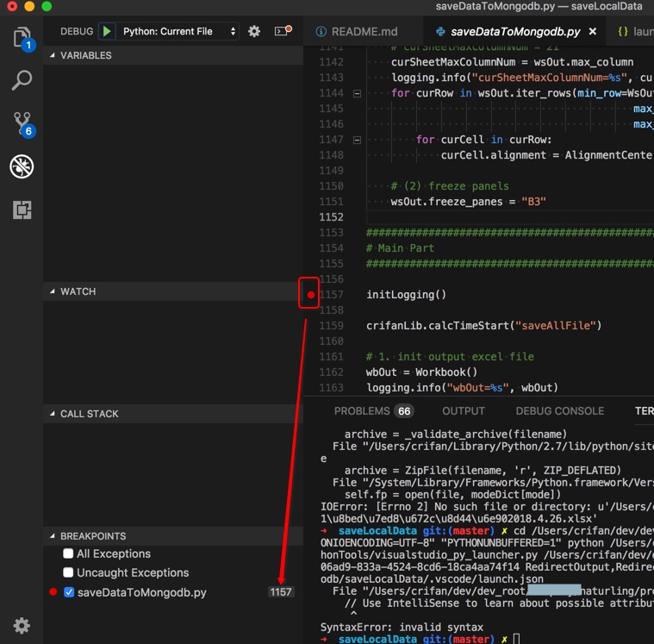Open the Explorer view icon
654x644 pixels.
22,37
